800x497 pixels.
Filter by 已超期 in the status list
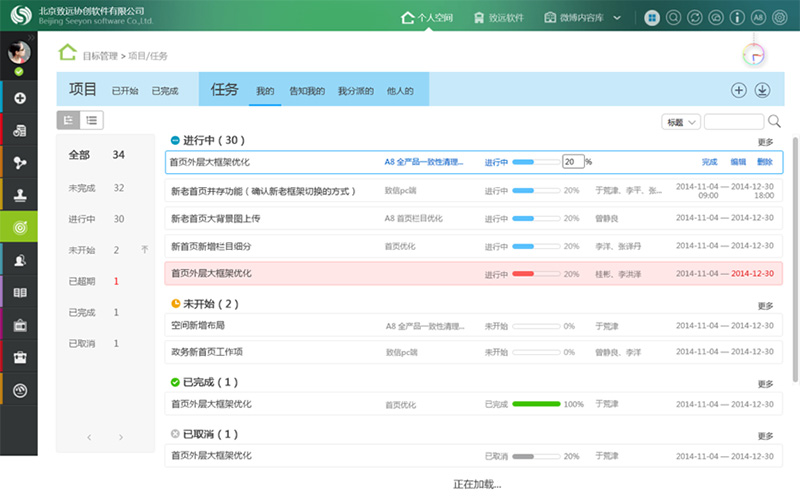click(x=80, y=281)
